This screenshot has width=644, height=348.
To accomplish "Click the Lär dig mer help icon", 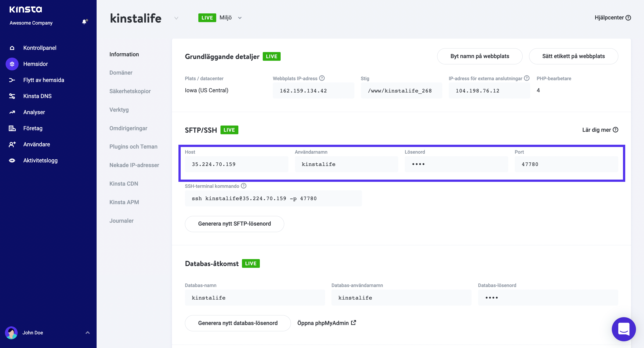I will coord(616,130).
